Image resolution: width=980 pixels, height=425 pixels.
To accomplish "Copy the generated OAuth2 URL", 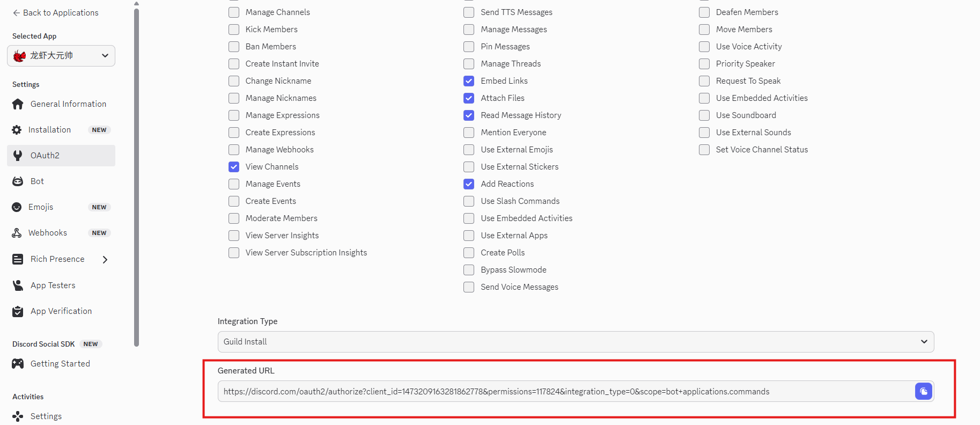I will [x=923, y=391].
